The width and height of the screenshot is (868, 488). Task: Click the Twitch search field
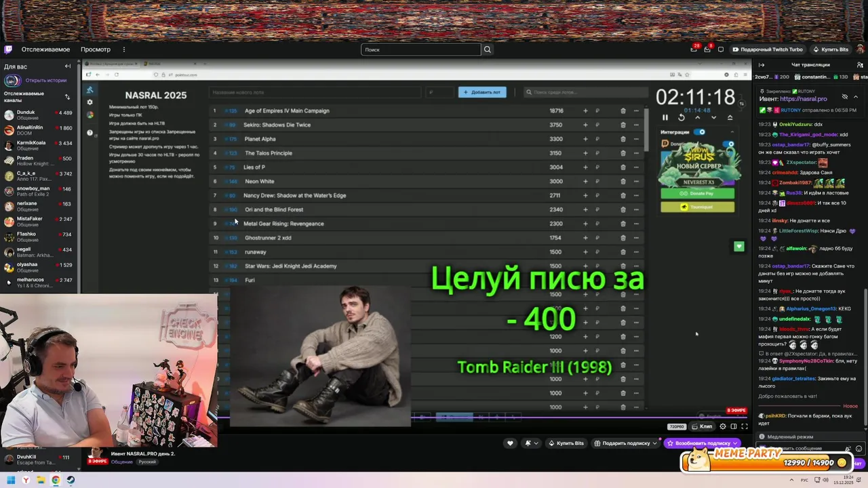(x=421, y=49)
